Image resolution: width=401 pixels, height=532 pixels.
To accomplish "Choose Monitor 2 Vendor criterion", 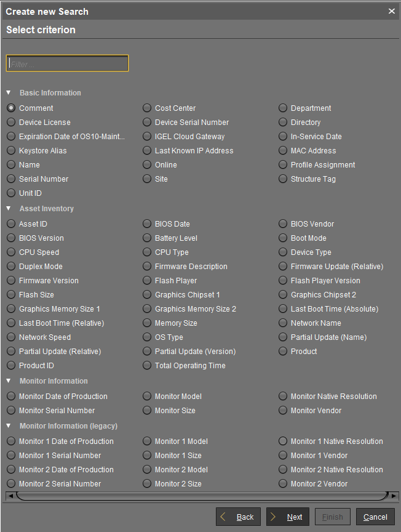I will coord(283,483).
